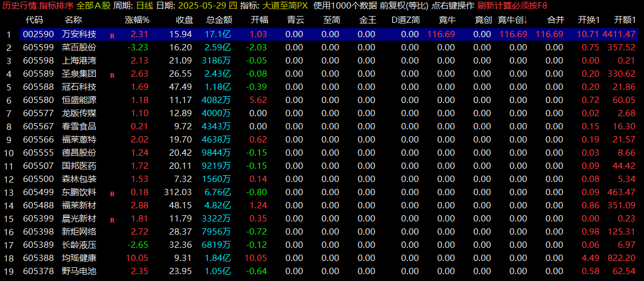This screenshot has height=281, width=644.
Task: Click the 历史行情.指标排序 title
Action: click(x=38, y=6)
